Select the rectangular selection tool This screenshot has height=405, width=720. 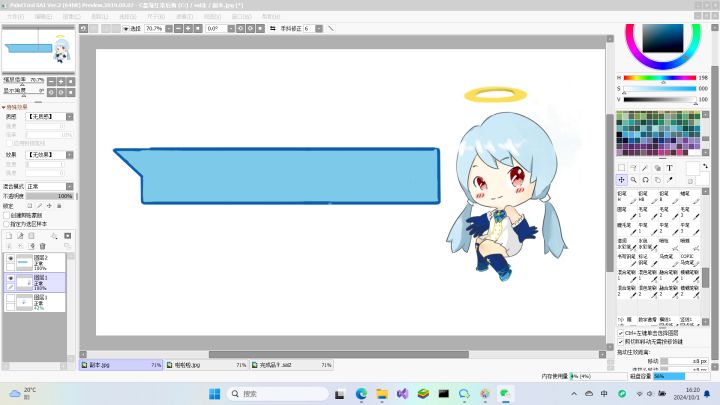pyautogui.click(x=621, y=168)
